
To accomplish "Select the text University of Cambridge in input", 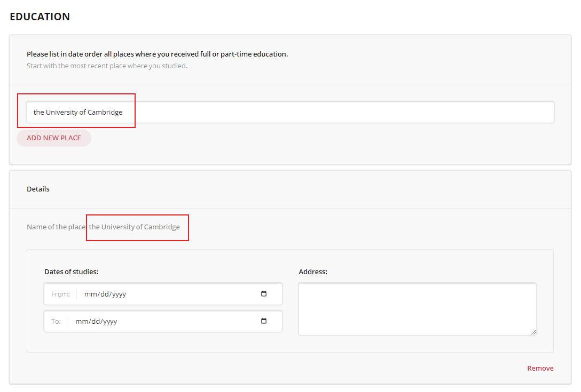I will point(78,112).
